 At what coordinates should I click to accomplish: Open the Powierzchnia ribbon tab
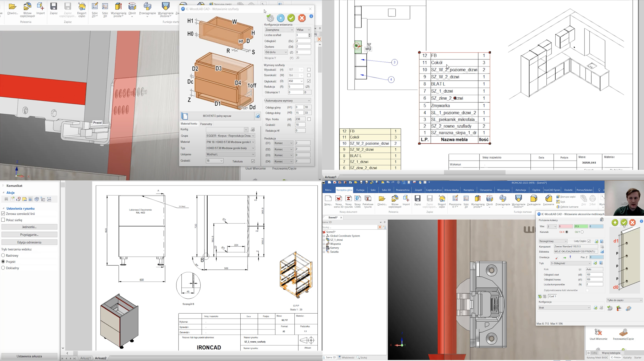click(x=403, y=190)
